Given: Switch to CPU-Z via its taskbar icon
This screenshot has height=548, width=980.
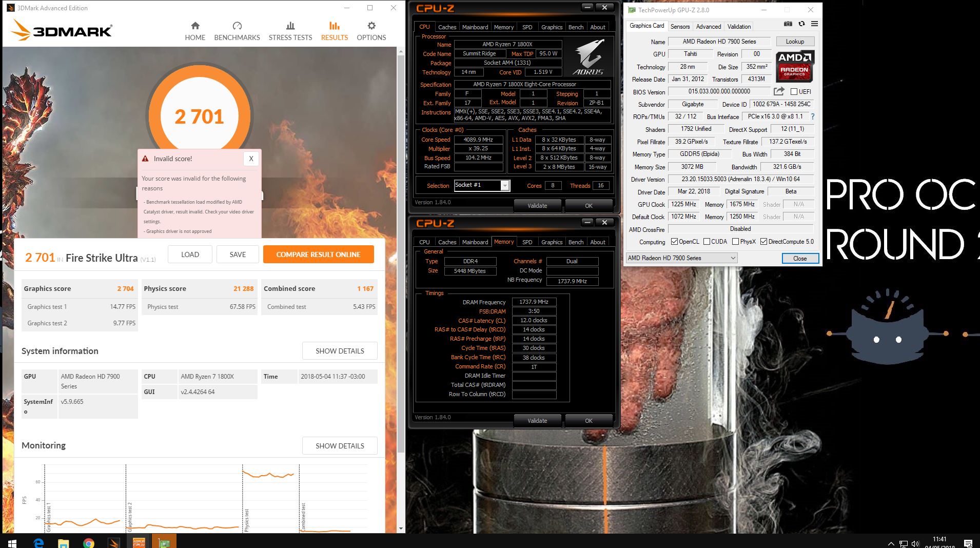Looking at the screenshot, I should click(139, 542).
